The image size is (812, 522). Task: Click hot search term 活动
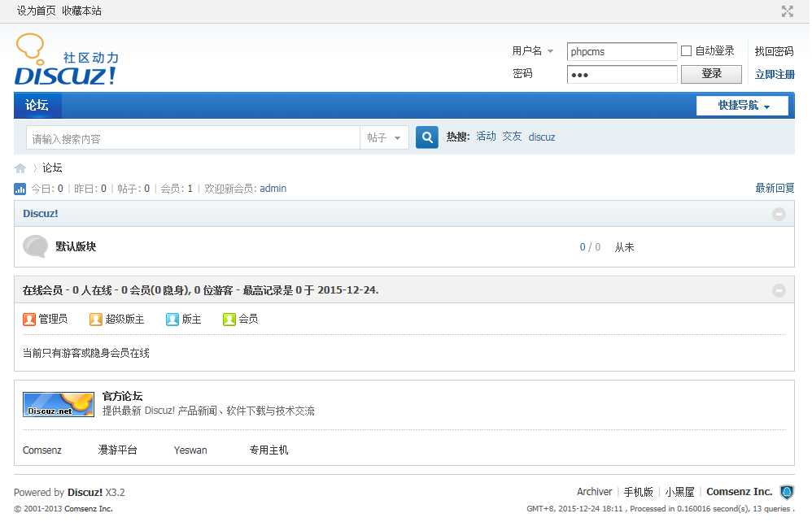click(486, 137)
